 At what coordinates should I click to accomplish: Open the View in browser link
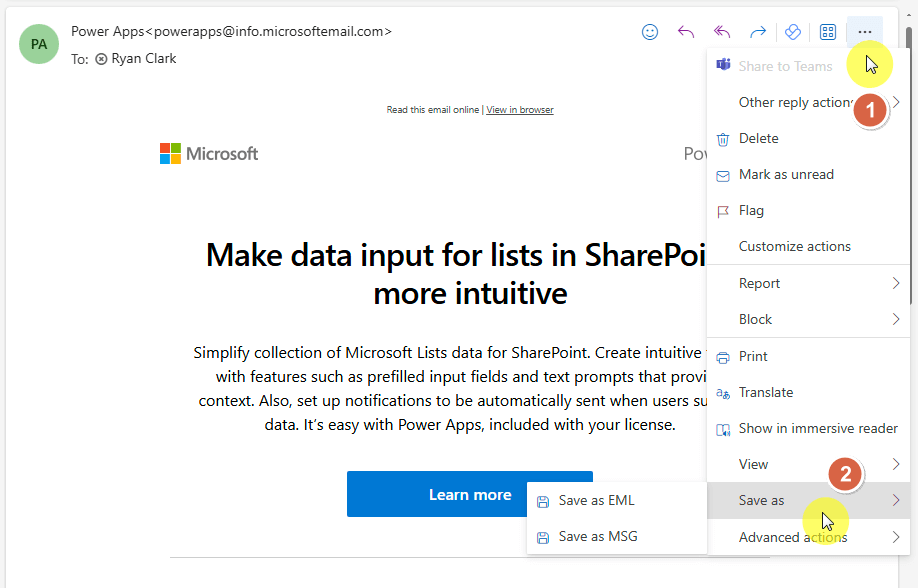[x=520, y=110]
